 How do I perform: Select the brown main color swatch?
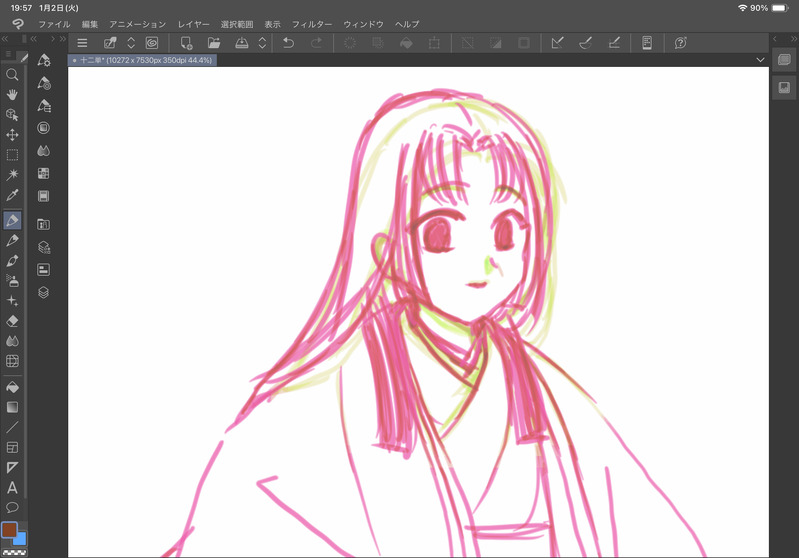[x=9, y=530]
